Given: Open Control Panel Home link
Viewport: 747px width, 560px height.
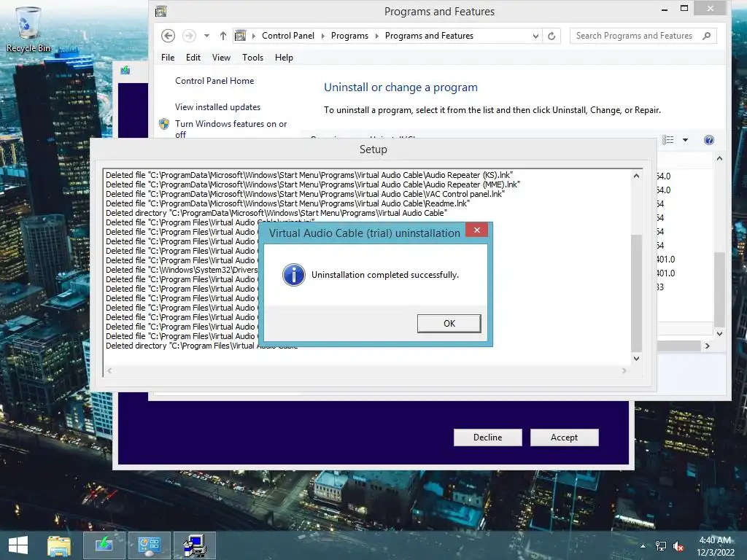Looking at the screenshot, I should point(214,81).
